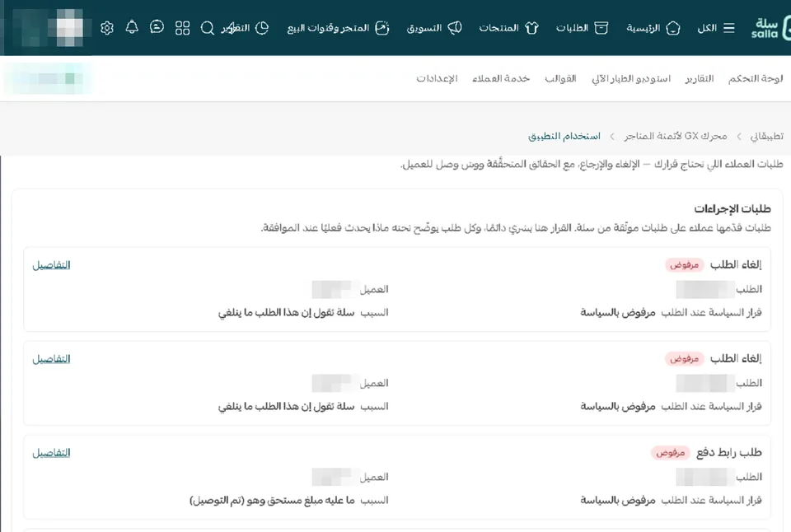Open التقارير reports in top bar
This screenshot has height=532, width=791.
[x=245, y=28]
